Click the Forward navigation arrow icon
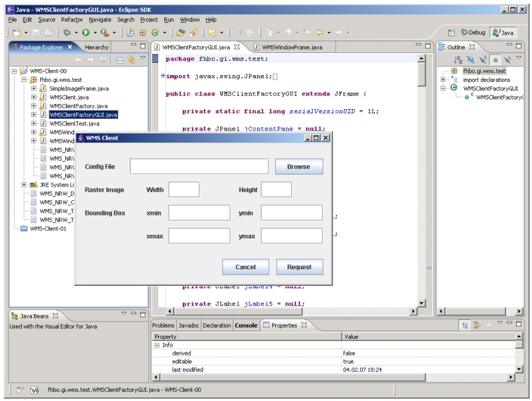This screenshot has width=532, height=401. tap(338, 33)
